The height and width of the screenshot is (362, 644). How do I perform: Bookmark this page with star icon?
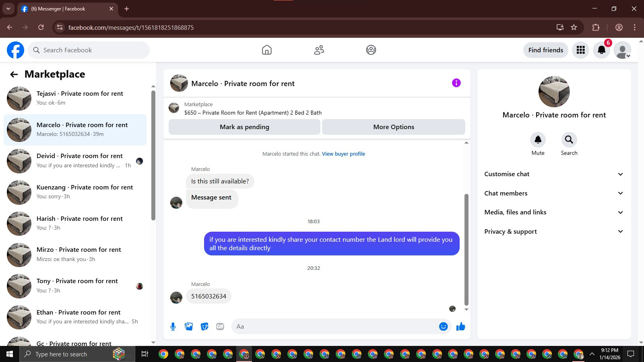(574, 27)
